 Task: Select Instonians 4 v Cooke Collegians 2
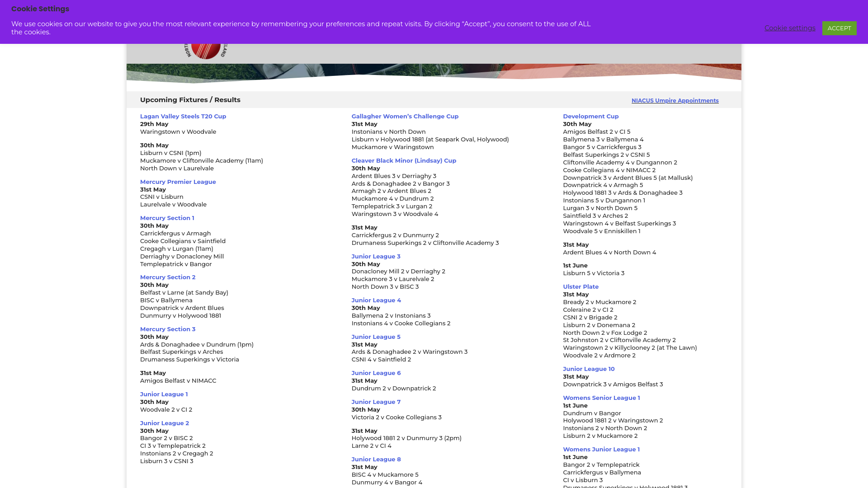tap(401, 323)
